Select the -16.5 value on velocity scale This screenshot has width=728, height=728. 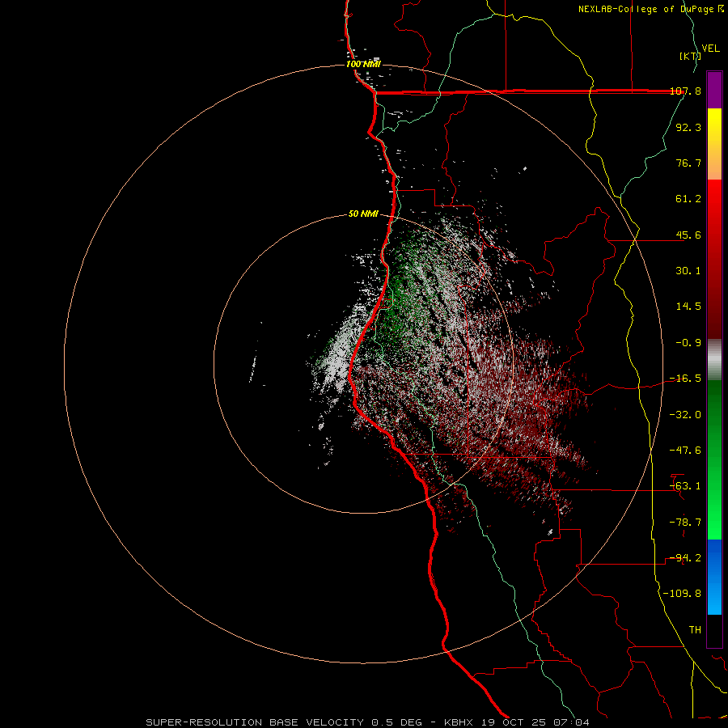686,379
